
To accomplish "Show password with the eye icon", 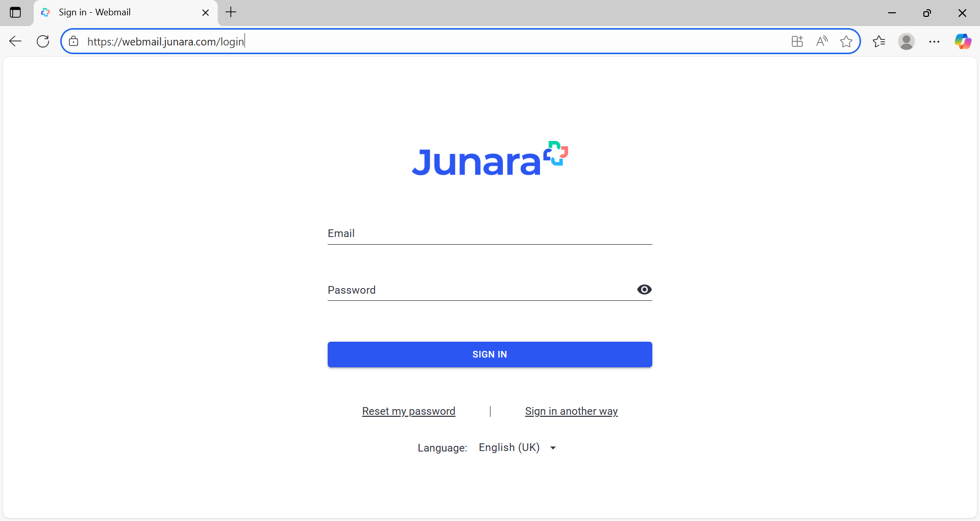I will (644, 290).
